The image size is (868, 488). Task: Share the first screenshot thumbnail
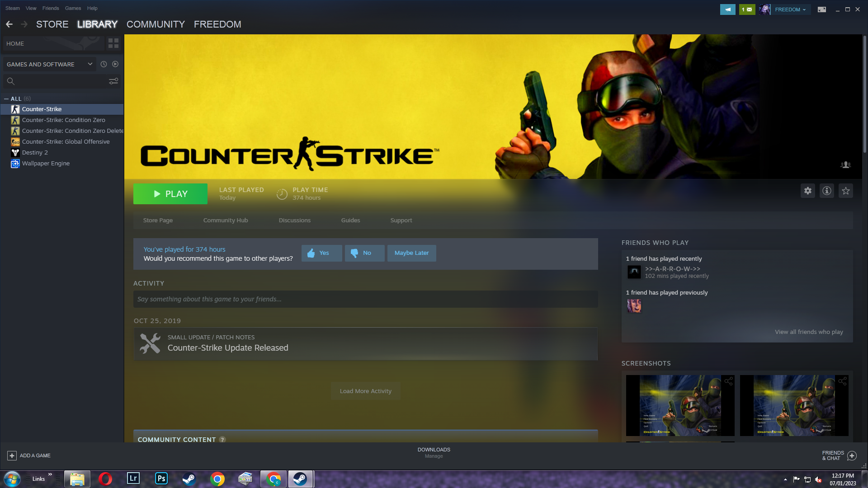(x=728, y=381)
